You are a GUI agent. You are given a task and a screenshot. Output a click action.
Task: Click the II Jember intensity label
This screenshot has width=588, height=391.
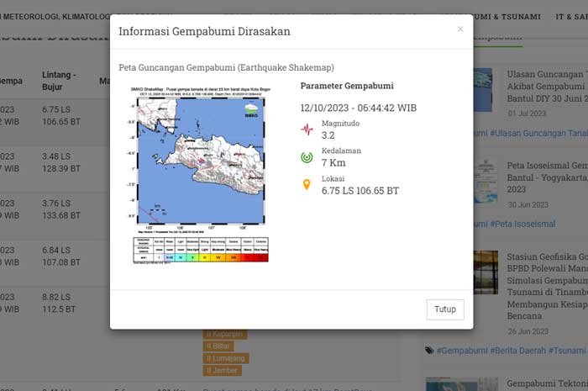[223, 371]
